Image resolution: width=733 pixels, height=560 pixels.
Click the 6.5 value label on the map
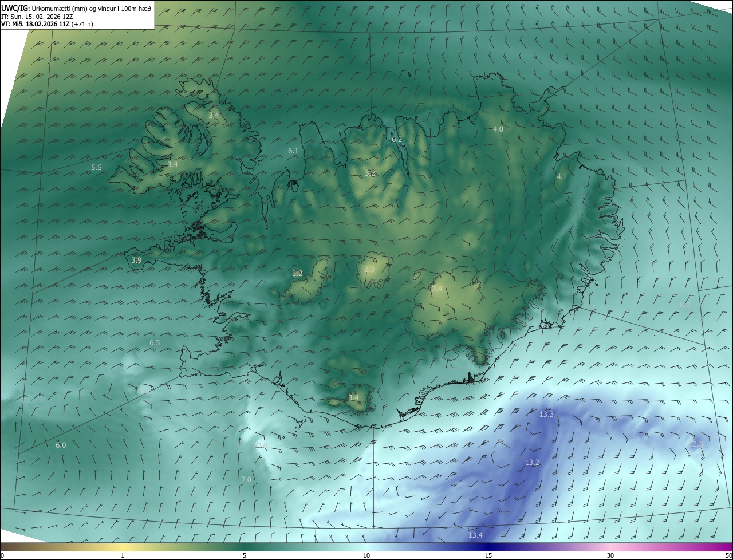tap(155, 343)
